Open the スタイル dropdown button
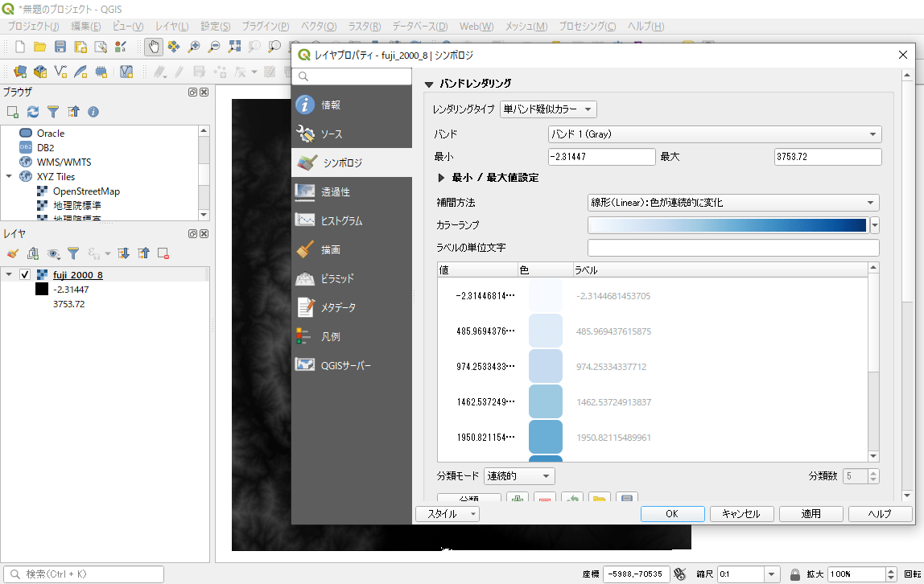This screenshot has height=584, width=924. (448, 514)
